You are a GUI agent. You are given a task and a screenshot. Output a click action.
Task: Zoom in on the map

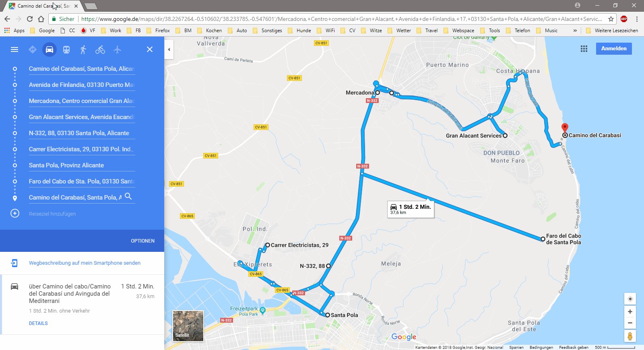point(630,312)
